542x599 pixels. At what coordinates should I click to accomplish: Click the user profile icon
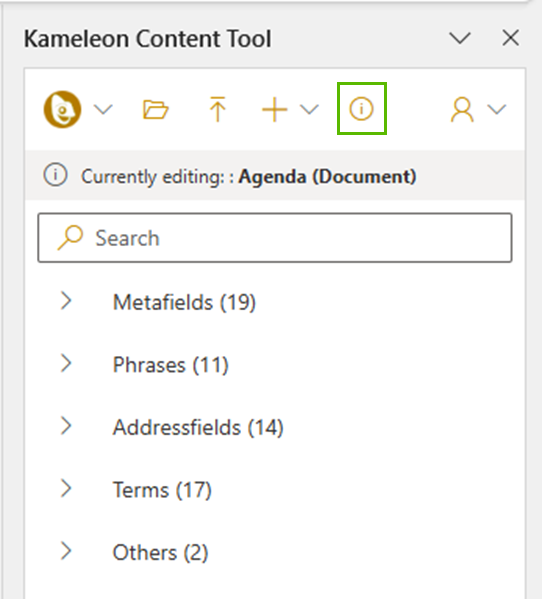462,110
